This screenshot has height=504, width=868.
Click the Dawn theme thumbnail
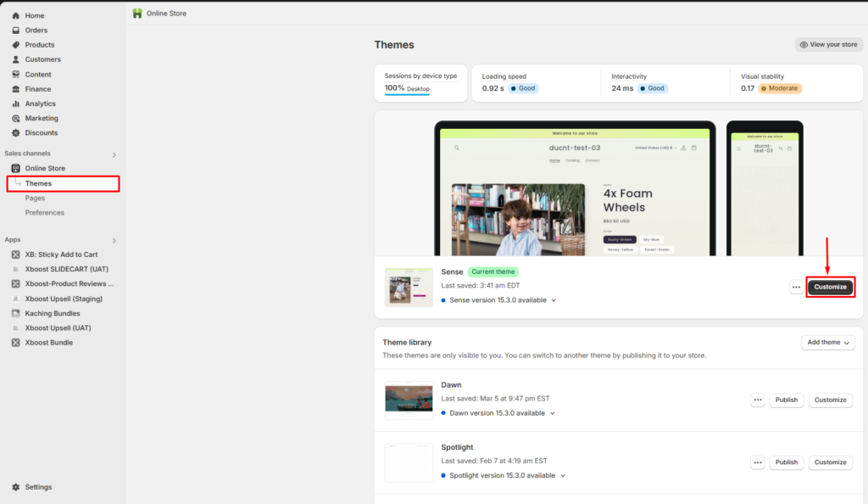tap(409, 400)
